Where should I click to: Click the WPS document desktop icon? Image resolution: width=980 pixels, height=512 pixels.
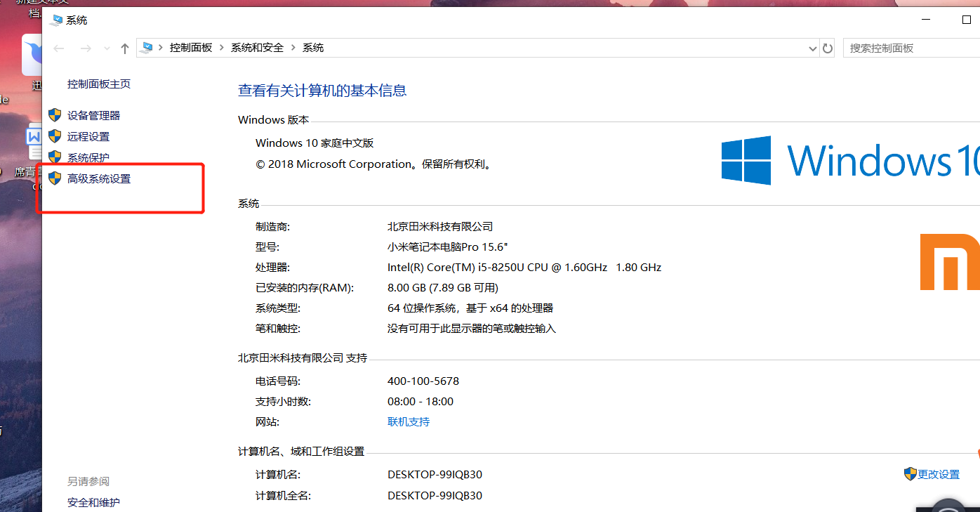click(x=34, y=142)
